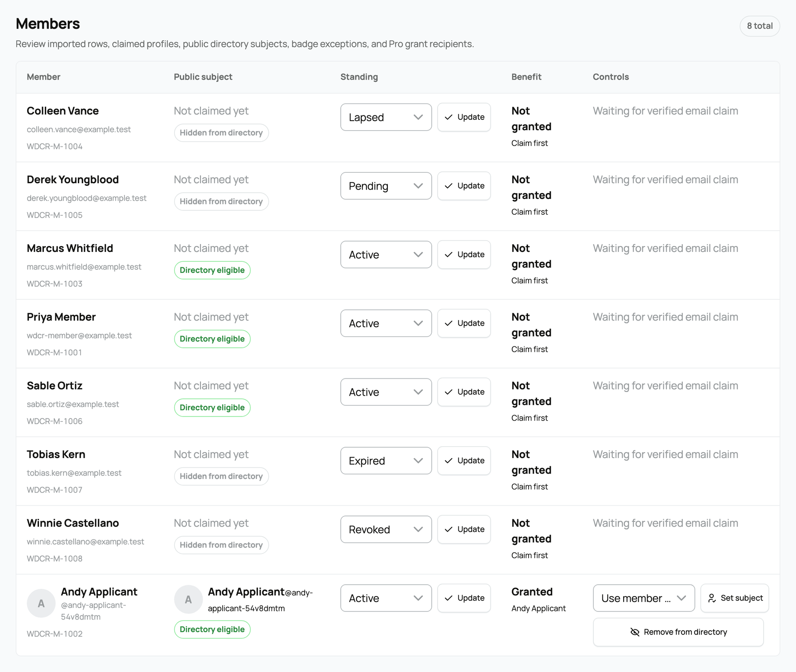796x672 pixels.
Task: Open standing dropdown for Colleen Vance
Action: point(386,117)
